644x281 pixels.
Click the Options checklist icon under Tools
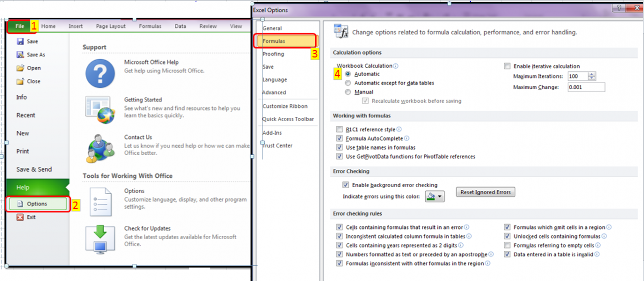tap(101, 202)
